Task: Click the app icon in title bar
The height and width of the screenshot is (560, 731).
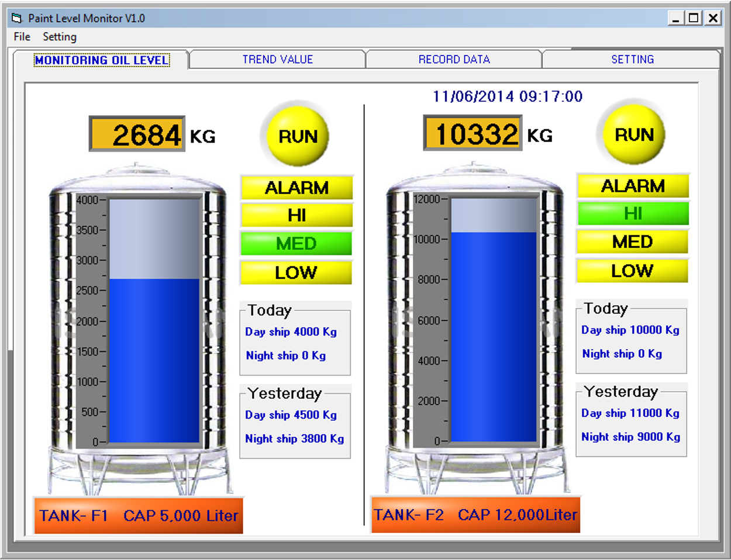Action: (x=16, y=18)
